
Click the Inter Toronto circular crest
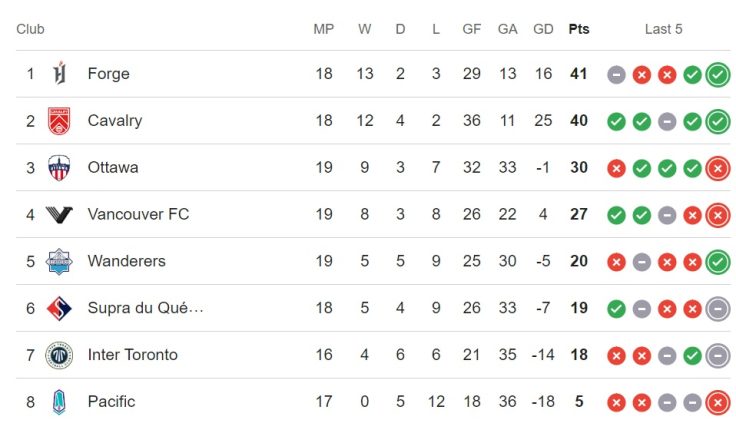pos(59,355)
